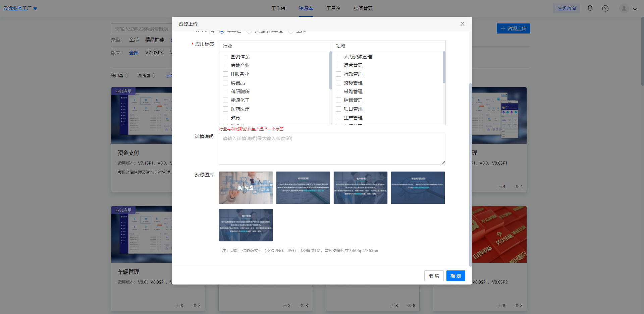
Task: Click the 资金支付 card preview image
Action: 142,116
